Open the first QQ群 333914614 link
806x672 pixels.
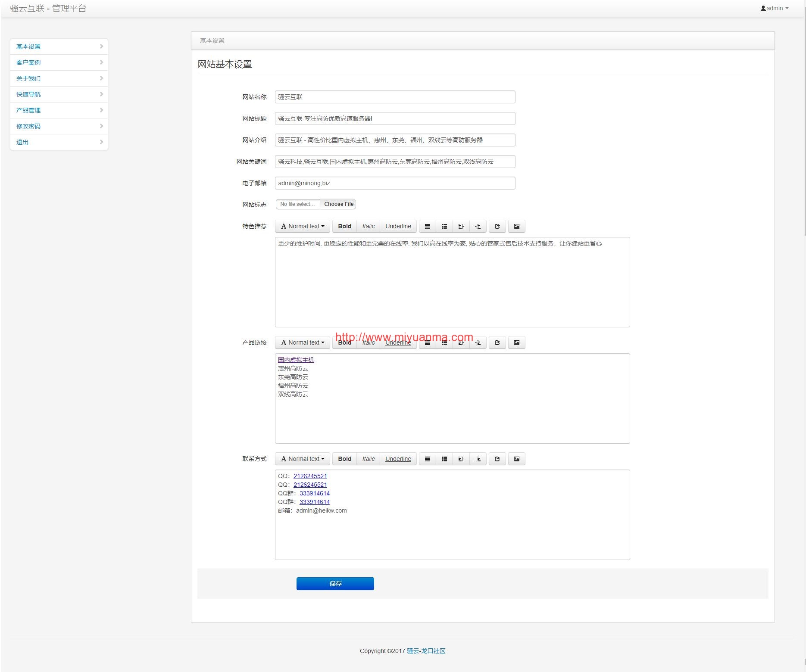pos(315,493)
